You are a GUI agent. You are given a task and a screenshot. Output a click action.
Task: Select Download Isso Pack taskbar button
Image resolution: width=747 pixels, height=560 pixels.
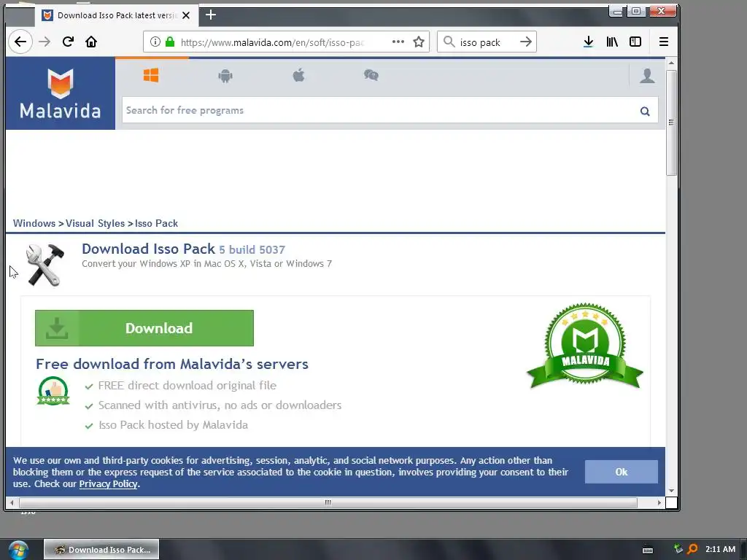101,550
